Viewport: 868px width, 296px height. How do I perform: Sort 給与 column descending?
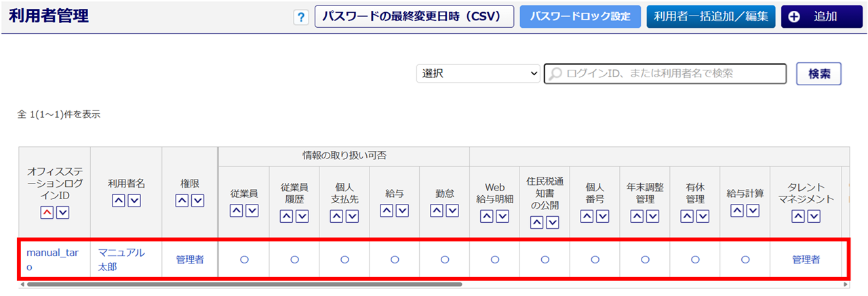[x=403, y=211]
